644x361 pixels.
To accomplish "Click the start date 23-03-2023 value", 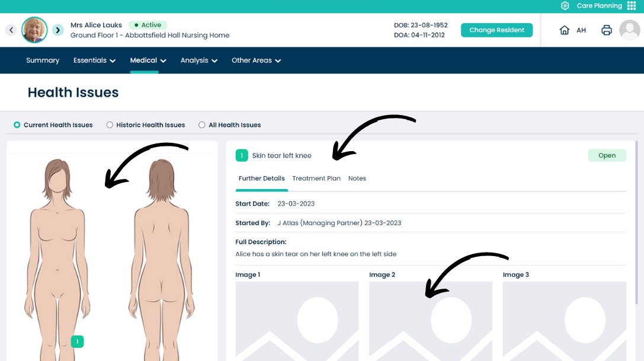I will coord(296,203).
